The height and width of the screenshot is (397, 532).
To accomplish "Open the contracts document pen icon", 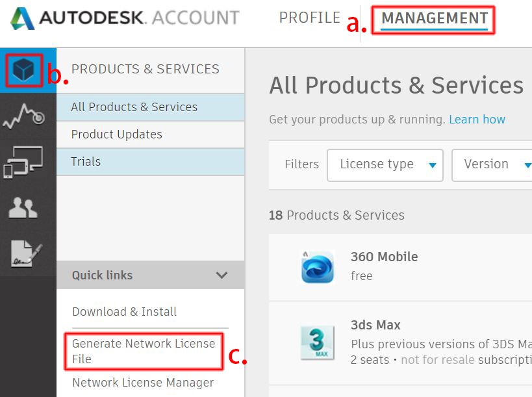I will tap(24, 252).
